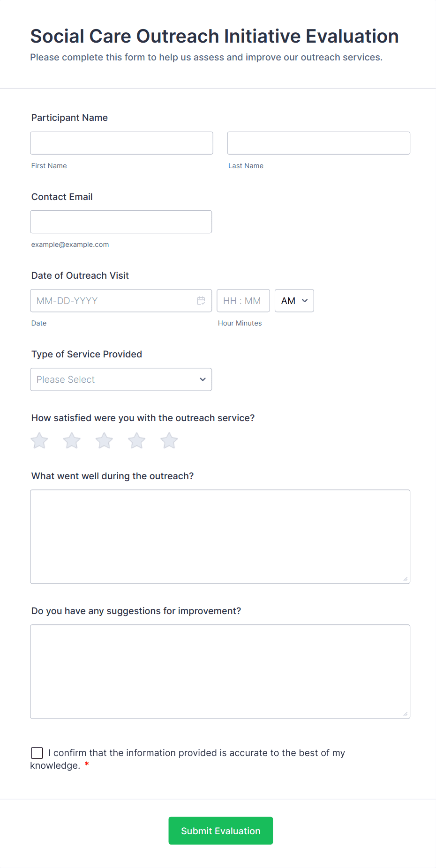Choose the fifth satisfaction star
This screenshot has height=868, width=436.
(x=169, y=441)
